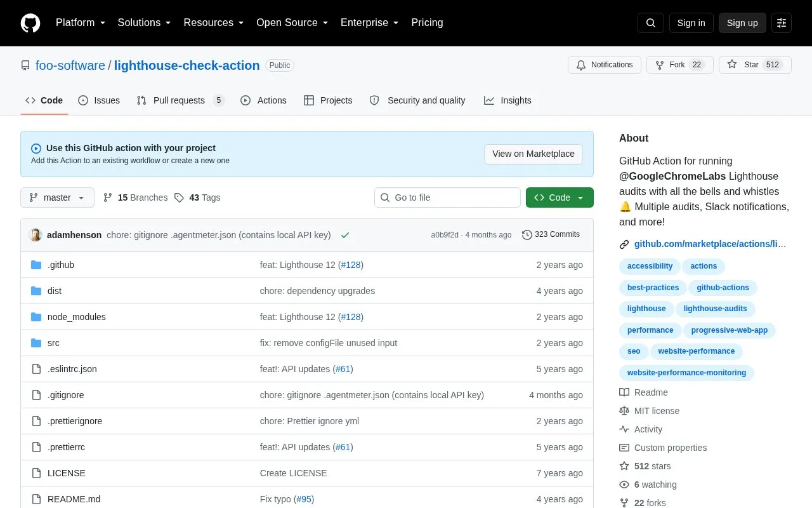
Task: Open the Readme link in About
Action: pyautogui.click(x=644, y=392)
